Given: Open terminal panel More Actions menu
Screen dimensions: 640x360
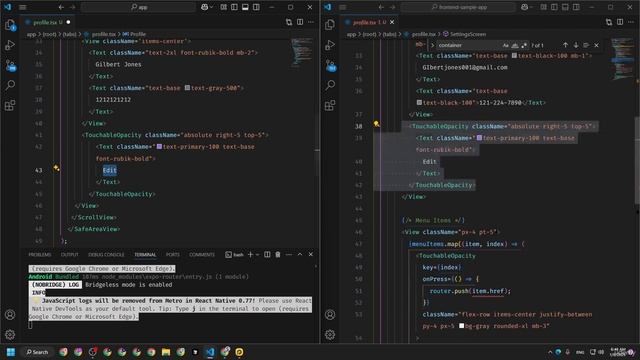Looking at the screenshot, I should coord(289,254).
